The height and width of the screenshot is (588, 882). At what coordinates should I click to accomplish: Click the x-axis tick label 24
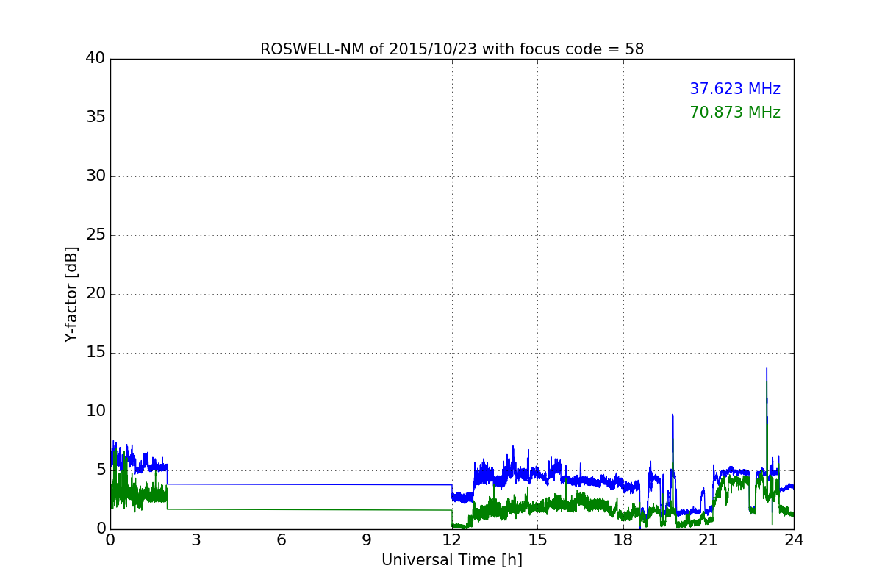click(794, 539)
